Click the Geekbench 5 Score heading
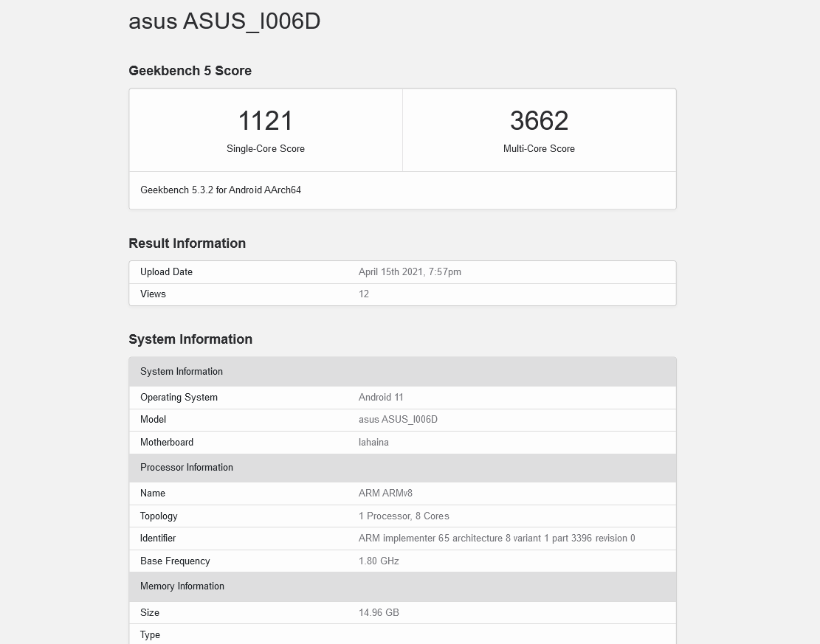Viewport: 820px width, 644px height. point(190,71)
